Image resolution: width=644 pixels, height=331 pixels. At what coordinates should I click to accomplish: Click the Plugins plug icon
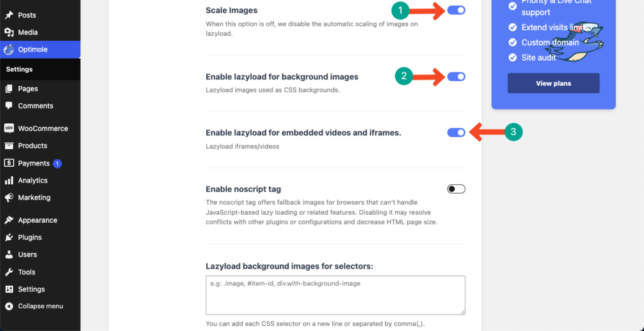[9, 237]
